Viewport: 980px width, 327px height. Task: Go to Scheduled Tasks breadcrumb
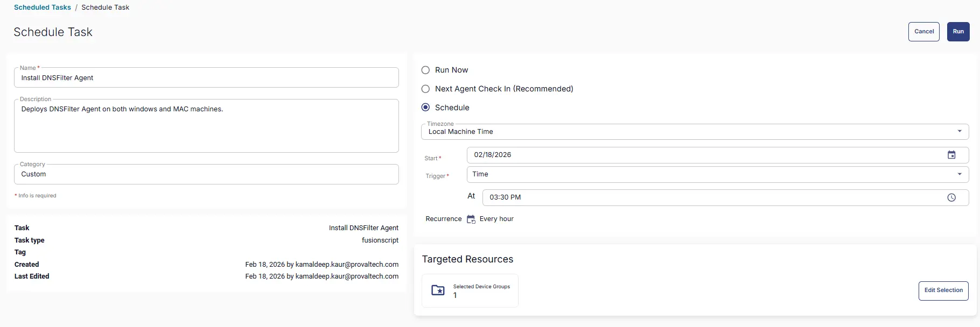point(43,8)
